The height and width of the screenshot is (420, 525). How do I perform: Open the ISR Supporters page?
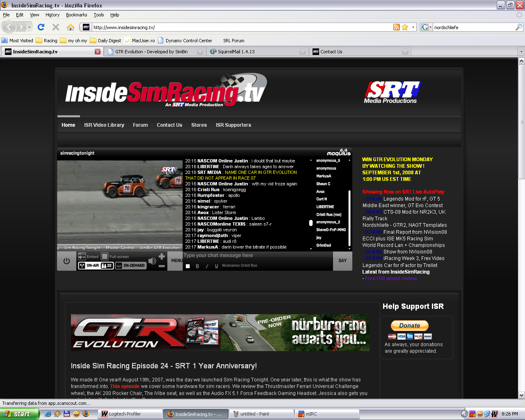coord(233,125)
